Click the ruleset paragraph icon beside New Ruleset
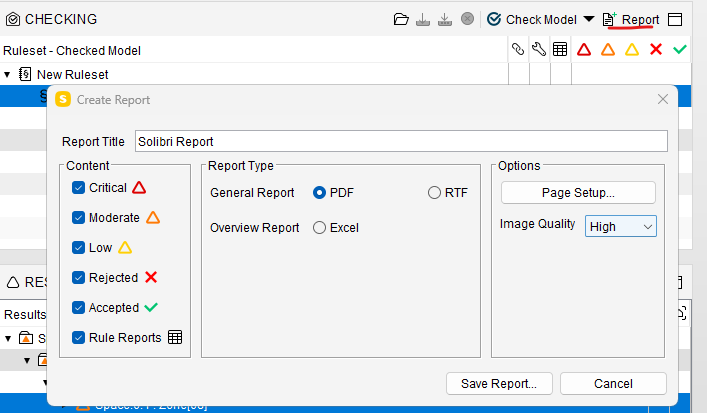707x413 pixels. point(25,74)
